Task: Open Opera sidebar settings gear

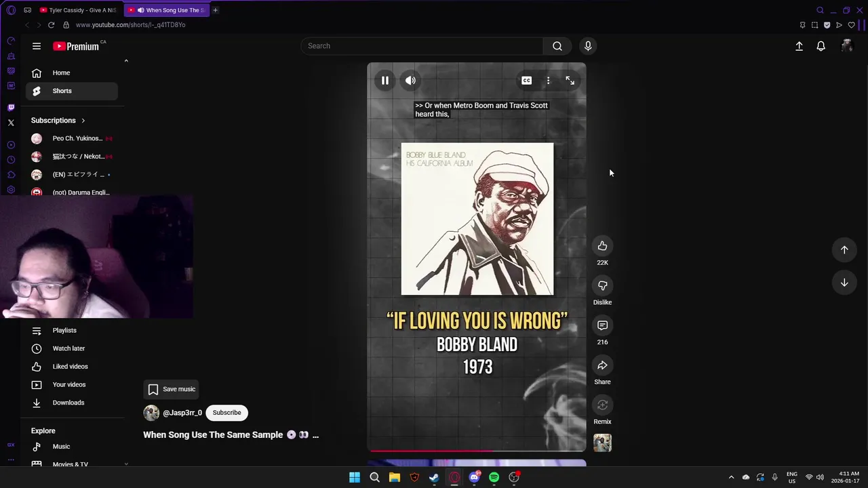Action: pos(11,190)
